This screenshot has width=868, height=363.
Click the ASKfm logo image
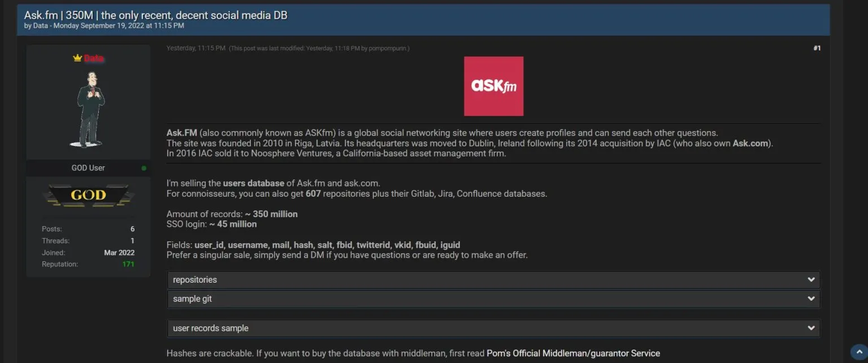click(x=493, y=86)
